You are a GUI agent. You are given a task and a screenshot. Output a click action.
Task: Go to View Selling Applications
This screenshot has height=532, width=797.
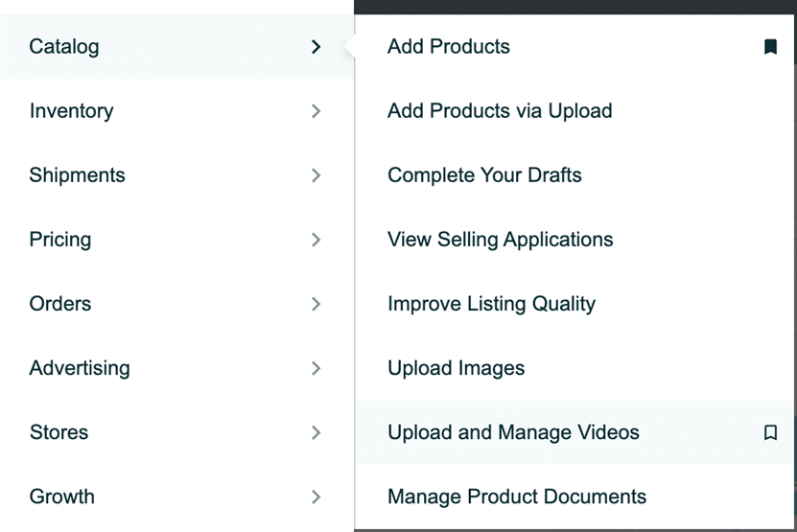pos(500,240)
